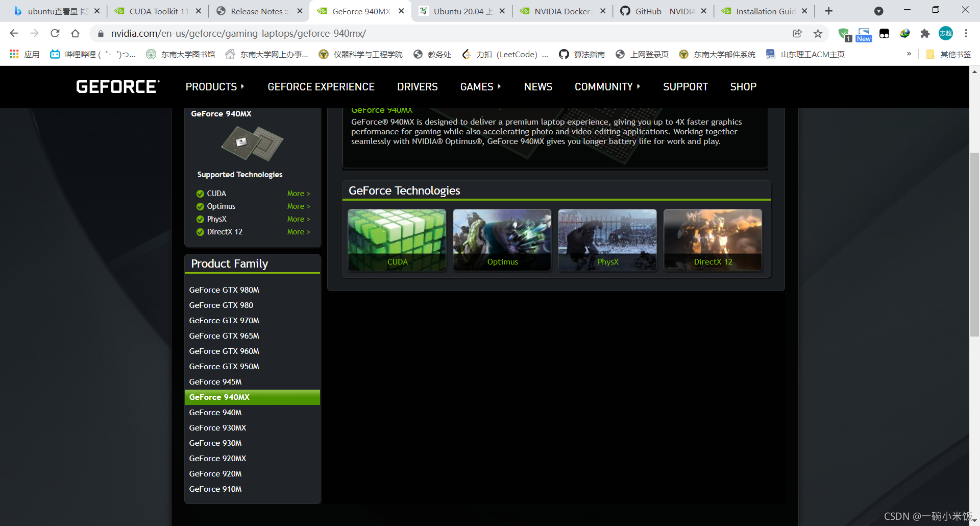This screenshot has width=980, height=526.
Task: Switch to the Release Notes tab
Action: click(259, 11)
